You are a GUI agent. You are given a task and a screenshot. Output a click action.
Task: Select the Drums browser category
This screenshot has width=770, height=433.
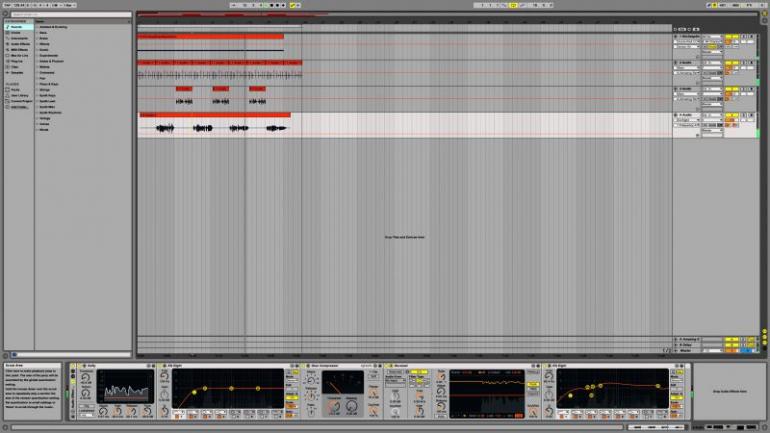tap(19, 32)
